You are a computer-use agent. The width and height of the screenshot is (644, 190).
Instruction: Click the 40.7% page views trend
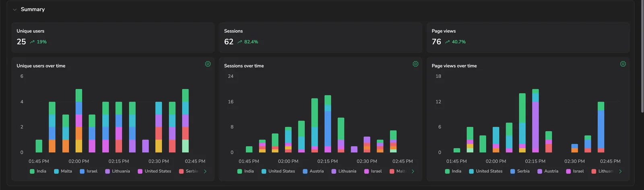(455, 42)
